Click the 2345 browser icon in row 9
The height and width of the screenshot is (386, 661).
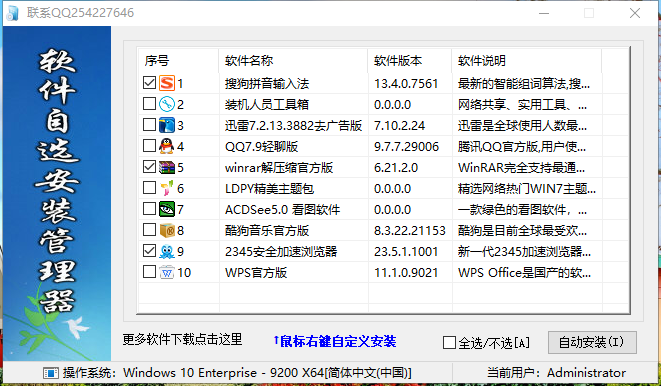[167, 252]
